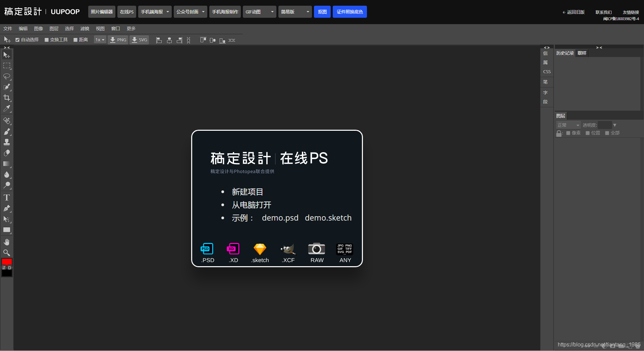
Task: Open the 文件 menu
Action: pyautogui.click(x=8, y=28)
